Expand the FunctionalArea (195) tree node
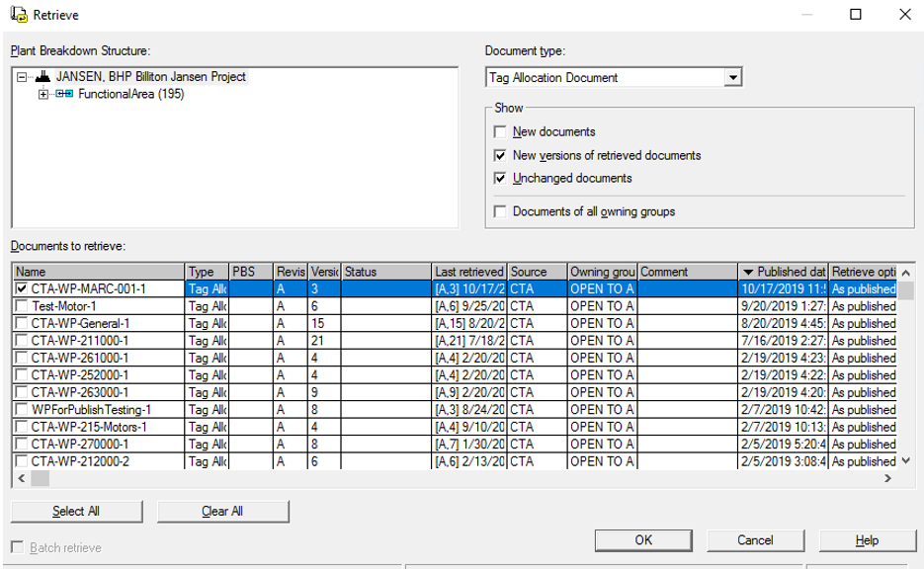Viewport: 924px width, 569px height. click(x=42, y=95)
